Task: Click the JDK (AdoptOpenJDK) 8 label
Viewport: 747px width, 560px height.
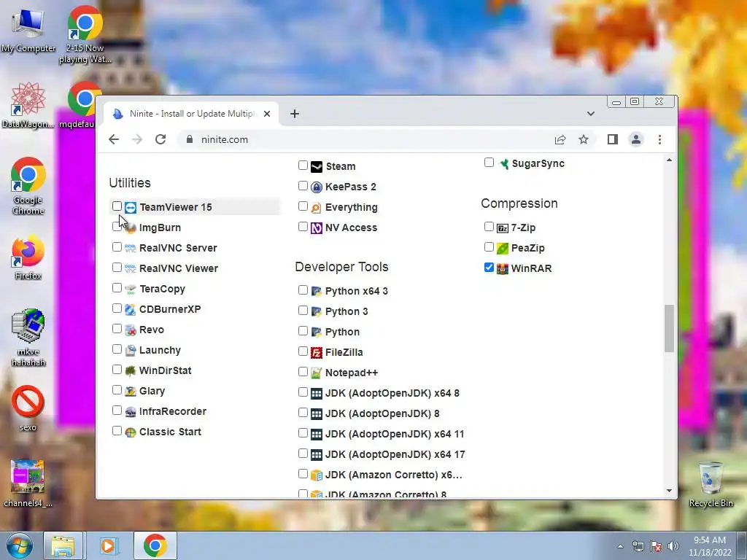Action: point(382,414)
